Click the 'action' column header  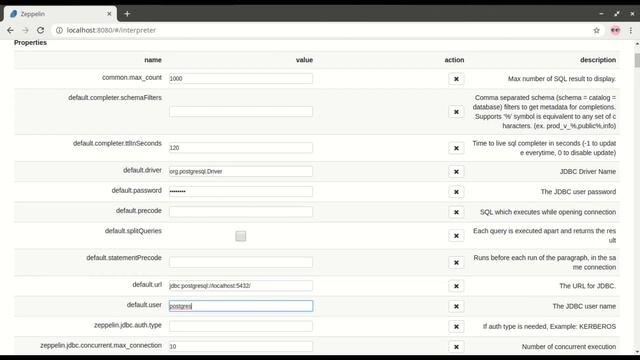point(454,60)
